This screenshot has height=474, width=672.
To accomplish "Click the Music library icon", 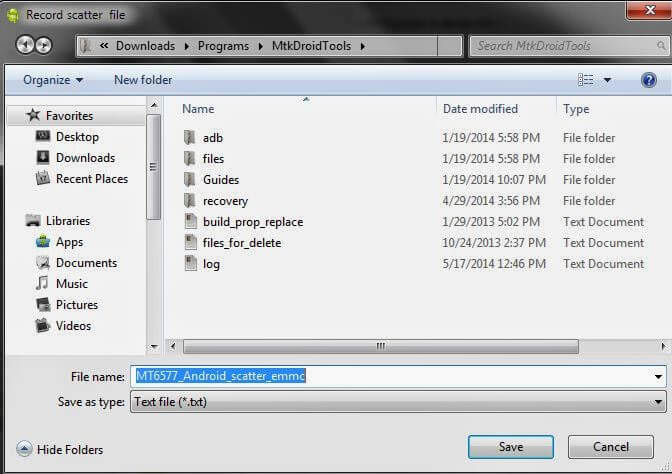I will coord(42,283).
